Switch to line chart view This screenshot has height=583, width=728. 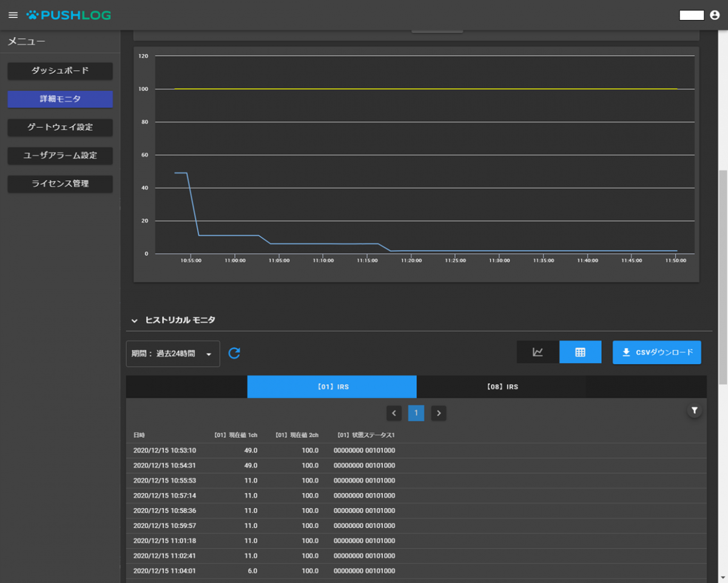pyautogui.click(x=538, y=352)
